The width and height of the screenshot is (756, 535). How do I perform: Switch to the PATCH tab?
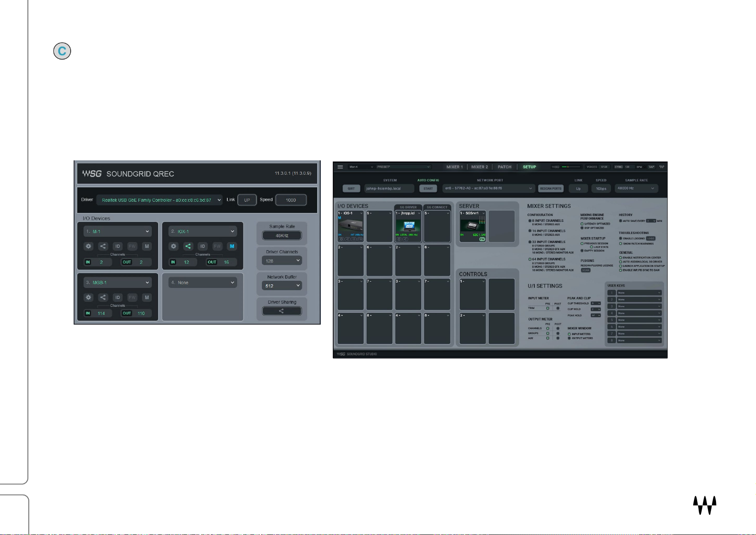tap(504, 167)
